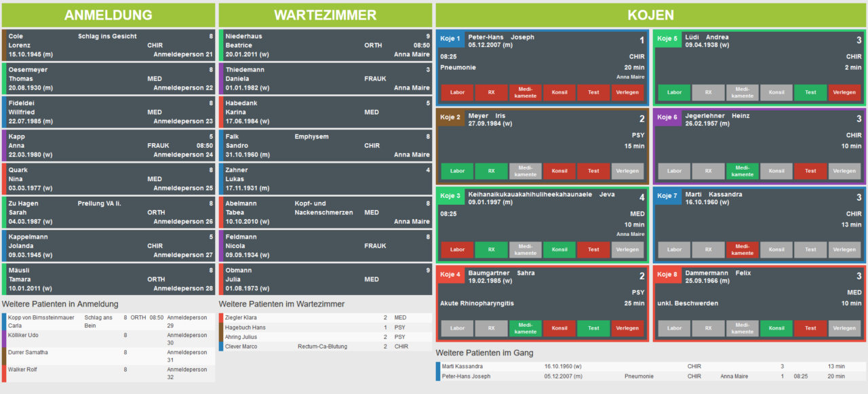Select Gang row Marti Kassandra
The image size is (868, 394).
click(651, 366)
